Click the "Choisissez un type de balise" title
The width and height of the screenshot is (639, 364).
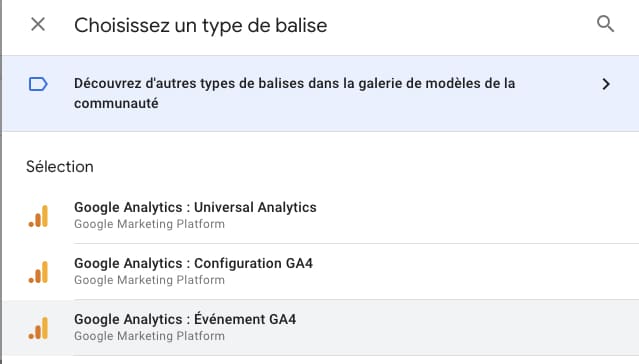[201, 25]
